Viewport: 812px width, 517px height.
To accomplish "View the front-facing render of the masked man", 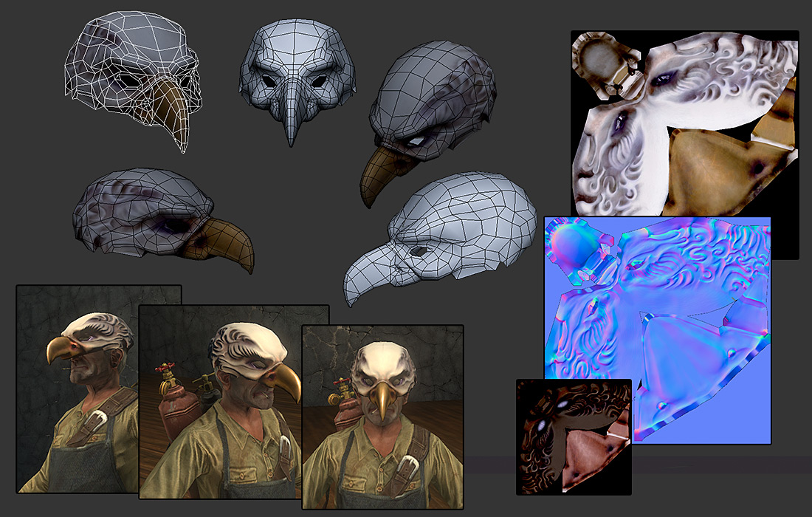I will click(382, 417).
